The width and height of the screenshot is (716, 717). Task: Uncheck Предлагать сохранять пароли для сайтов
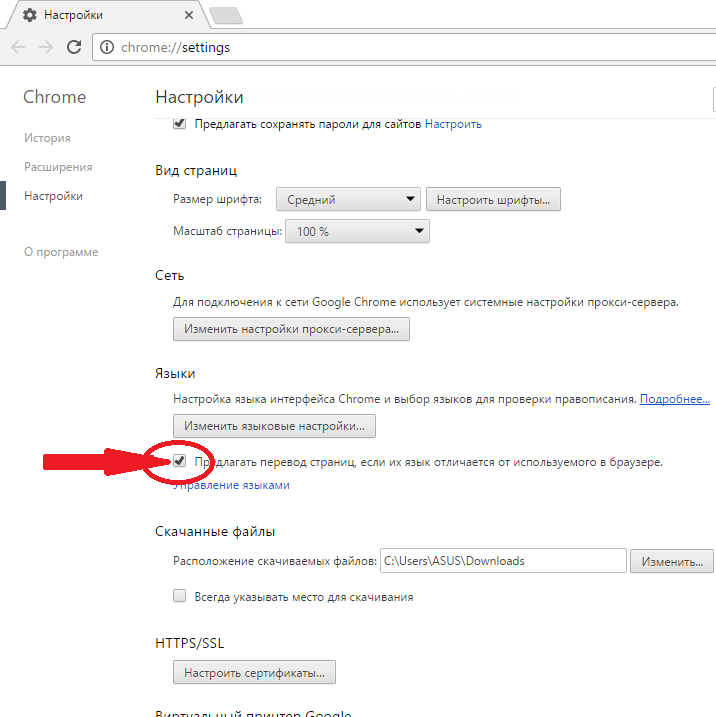(x=179, y=123)
